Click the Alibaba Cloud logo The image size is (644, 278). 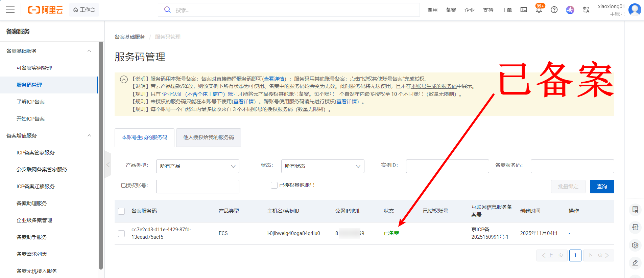(x=45, y=10)
